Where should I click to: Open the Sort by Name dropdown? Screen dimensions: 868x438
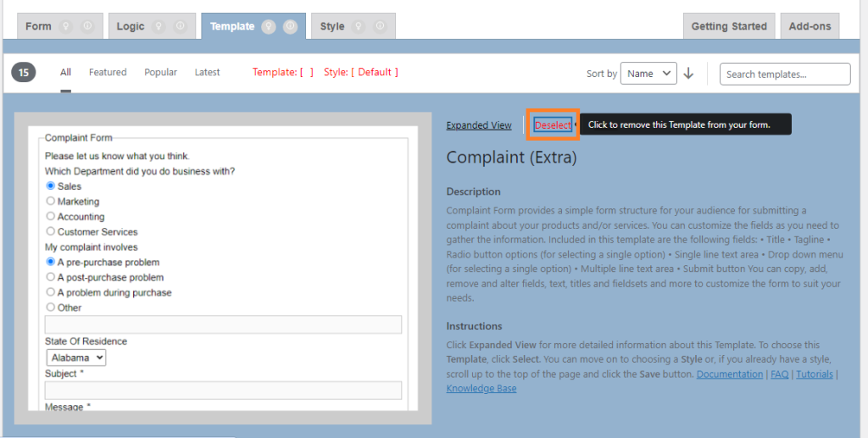(648, 74)
